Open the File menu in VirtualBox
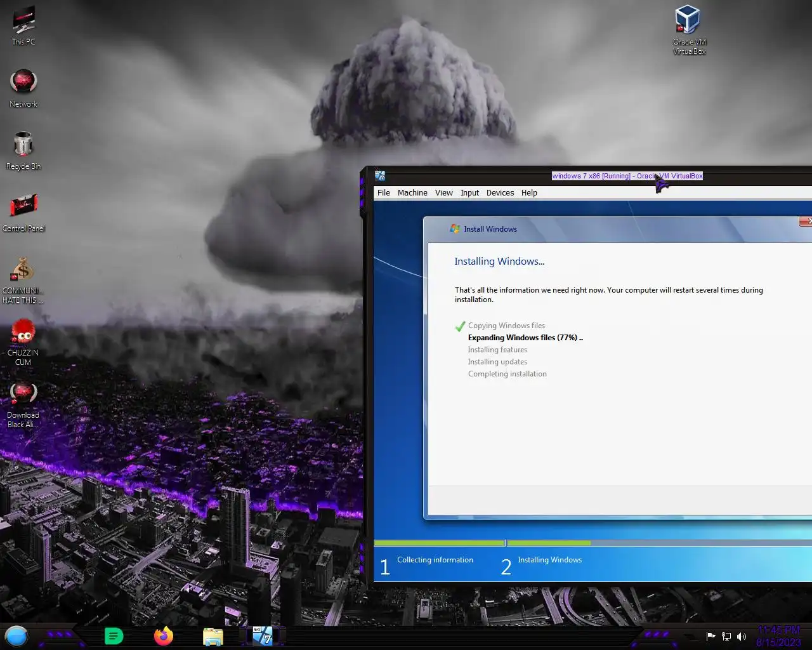Viewport: 812px width, 650px height. coord(384,193)
